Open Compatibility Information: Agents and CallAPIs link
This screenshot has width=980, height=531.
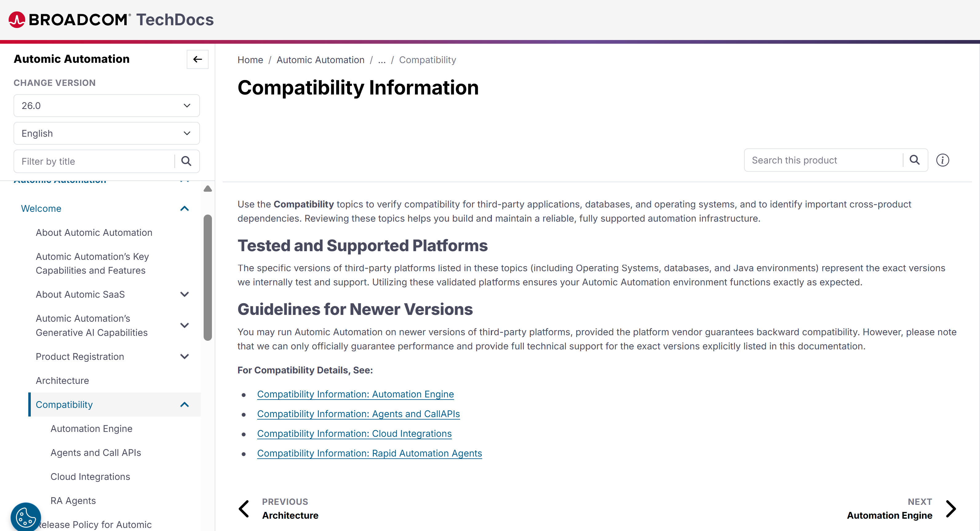[358, 414]
